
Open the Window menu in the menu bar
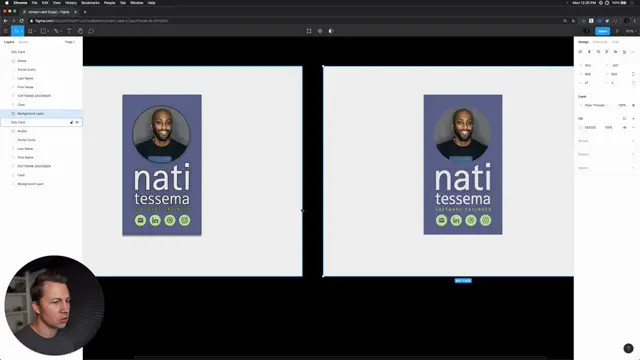click(136, 2)
